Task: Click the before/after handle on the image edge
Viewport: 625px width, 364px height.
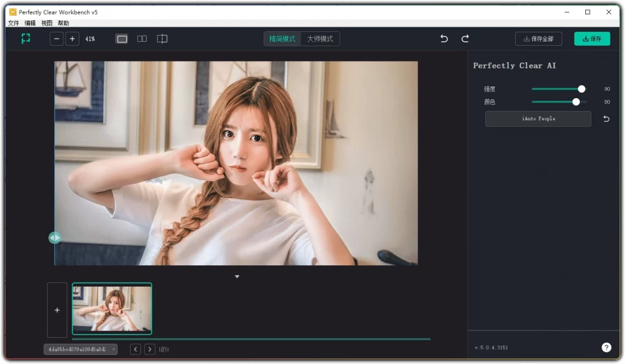Action: coord(54,238)
